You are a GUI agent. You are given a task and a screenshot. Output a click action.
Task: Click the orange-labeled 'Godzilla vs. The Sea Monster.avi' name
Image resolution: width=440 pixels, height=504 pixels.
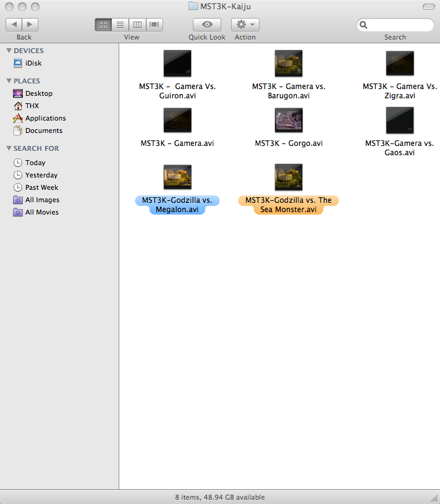point(289,205)
